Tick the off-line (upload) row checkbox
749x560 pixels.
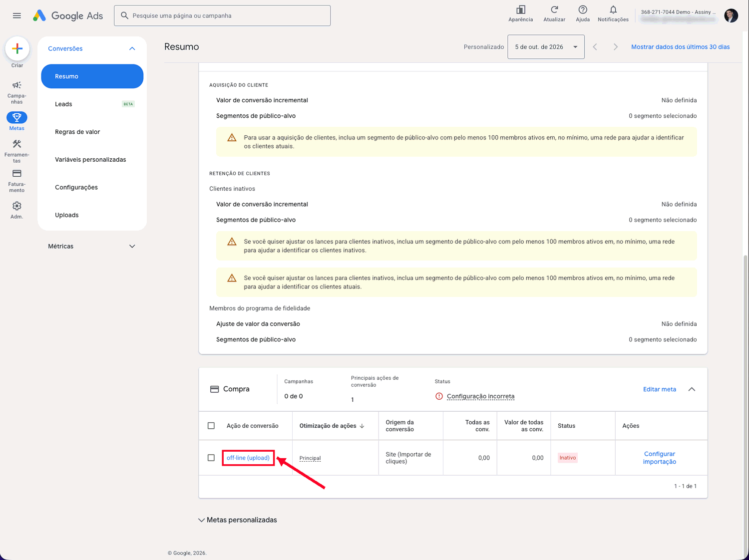coord(211,458)
